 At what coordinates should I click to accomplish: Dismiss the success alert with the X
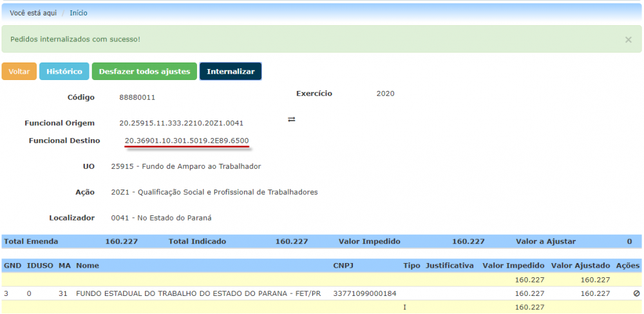coord(628,40)
